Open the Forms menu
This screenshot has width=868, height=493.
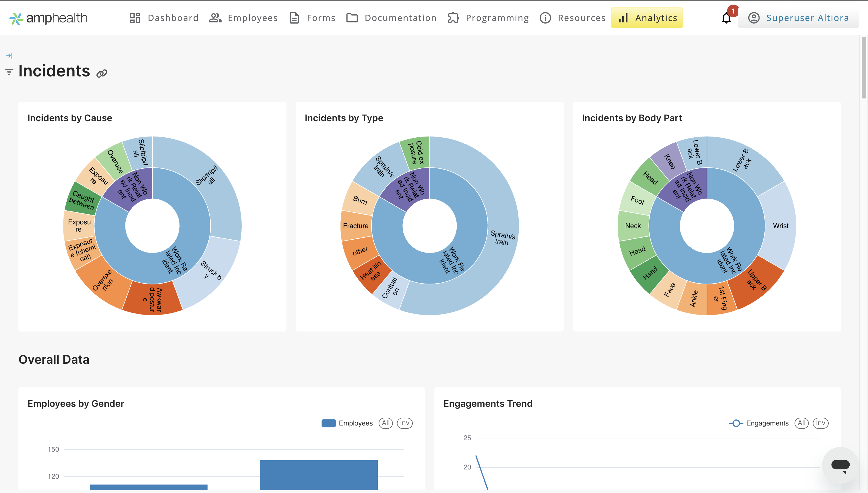coord(313,18)
